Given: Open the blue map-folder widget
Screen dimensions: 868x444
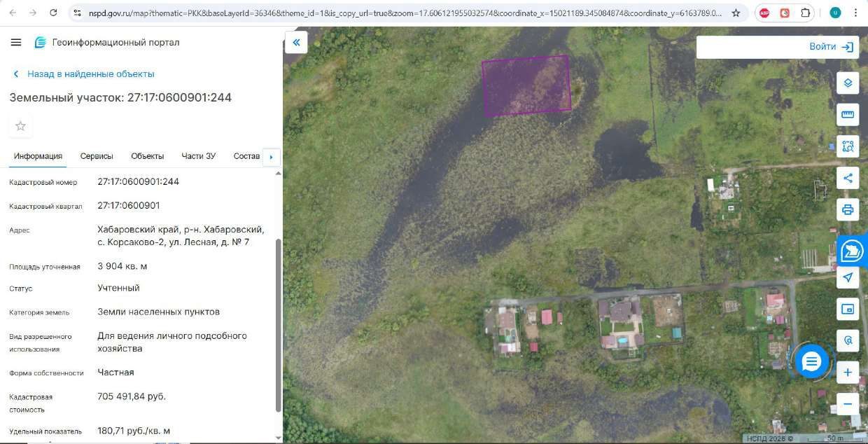Looking at the screenshot, I should (853, 250).
